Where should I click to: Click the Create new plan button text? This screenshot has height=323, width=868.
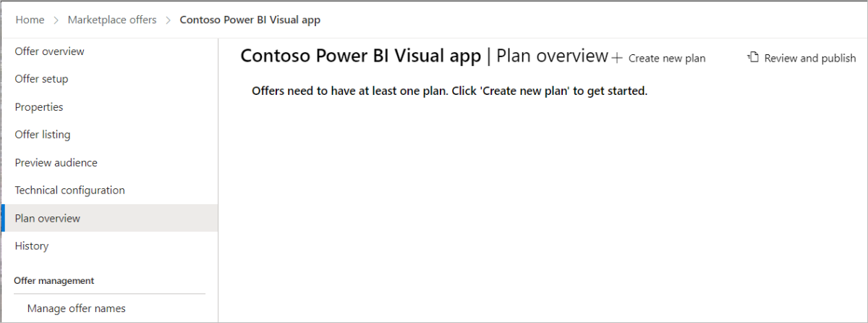point(667,58)
